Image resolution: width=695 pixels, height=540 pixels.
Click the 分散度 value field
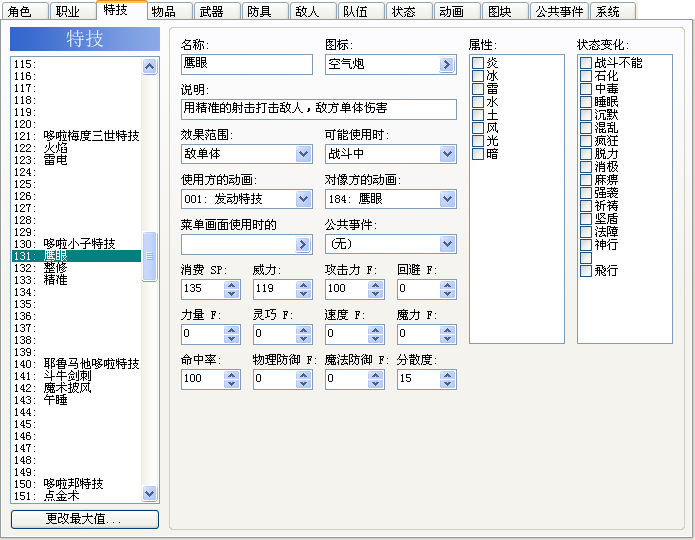click(418, 379)
